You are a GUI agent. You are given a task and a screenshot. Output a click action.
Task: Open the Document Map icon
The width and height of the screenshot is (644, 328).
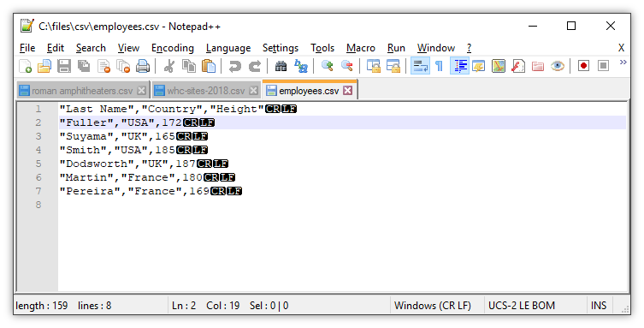tap(499, 66)
